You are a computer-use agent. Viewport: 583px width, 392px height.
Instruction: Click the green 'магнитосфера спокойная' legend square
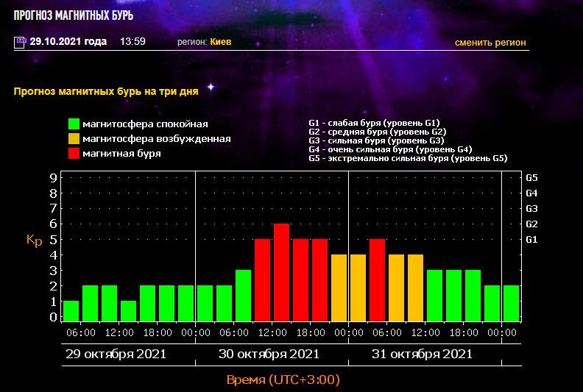pyautogui.click(x=74, y=124)
